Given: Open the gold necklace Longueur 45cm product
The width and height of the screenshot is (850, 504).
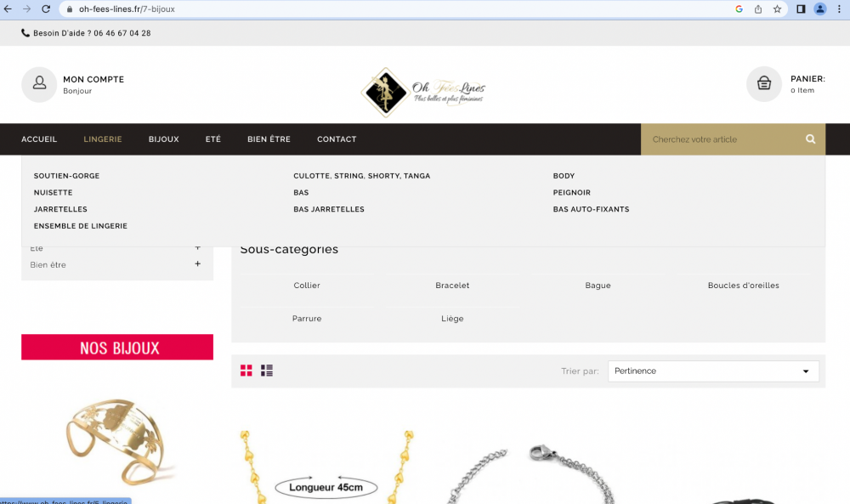Looking at the screenshot, I should coord(326,466).
